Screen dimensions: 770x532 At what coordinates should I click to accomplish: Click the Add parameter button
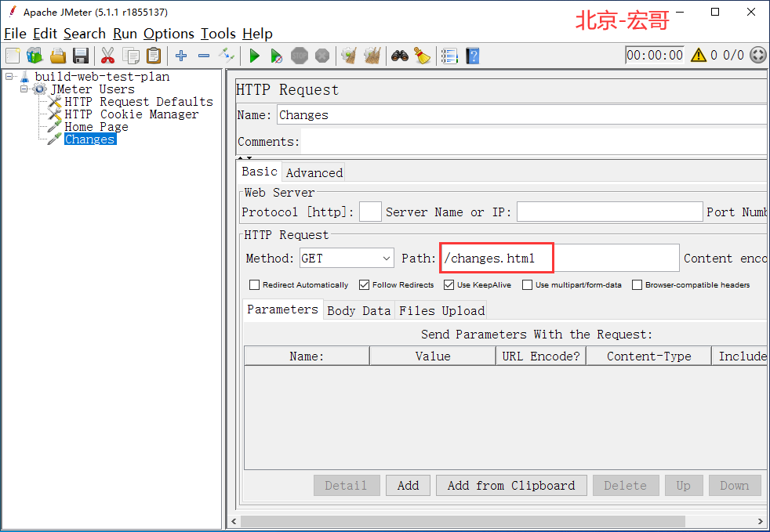(x=408, y=485)
